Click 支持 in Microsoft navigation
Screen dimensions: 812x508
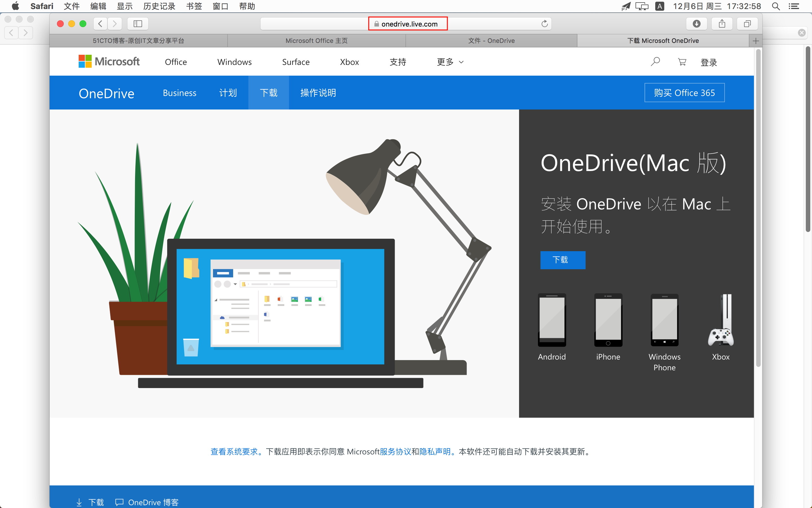point(398,62)
